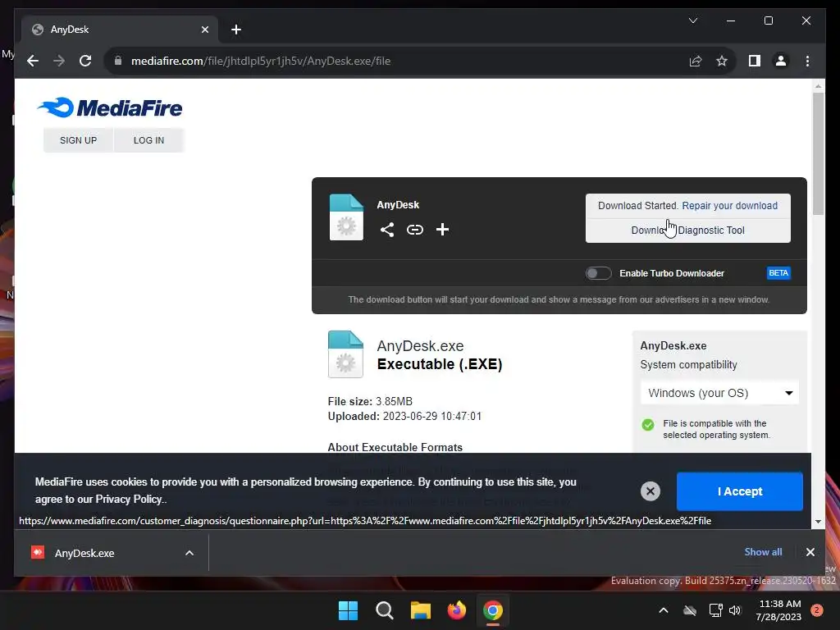Open the tab search chevron
The image size is (840, 630).
(692, 21)
